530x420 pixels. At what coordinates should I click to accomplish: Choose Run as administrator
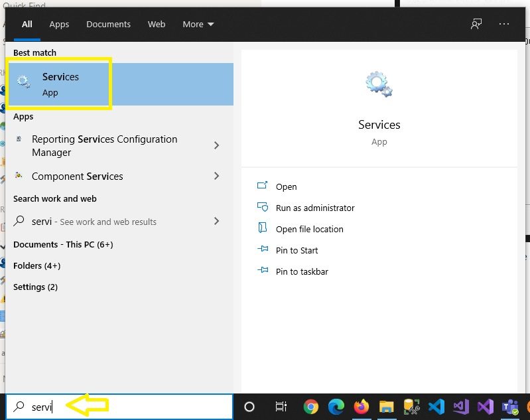(315, 208)
